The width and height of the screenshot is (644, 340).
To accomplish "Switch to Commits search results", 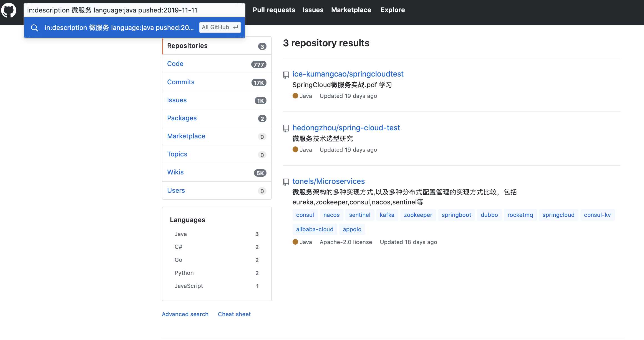I will pyautogui.click(x=217, y=82).
